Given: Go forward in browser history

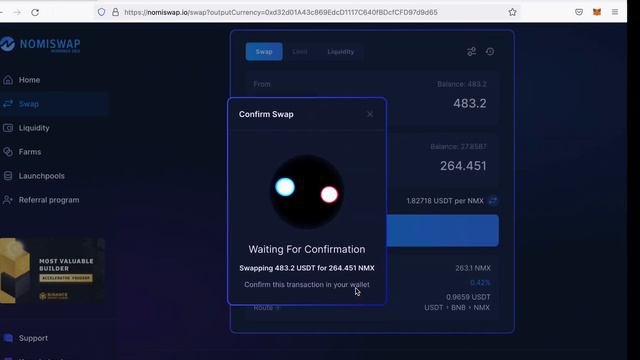Looking at the screenshot, I should tap(17, 12).
